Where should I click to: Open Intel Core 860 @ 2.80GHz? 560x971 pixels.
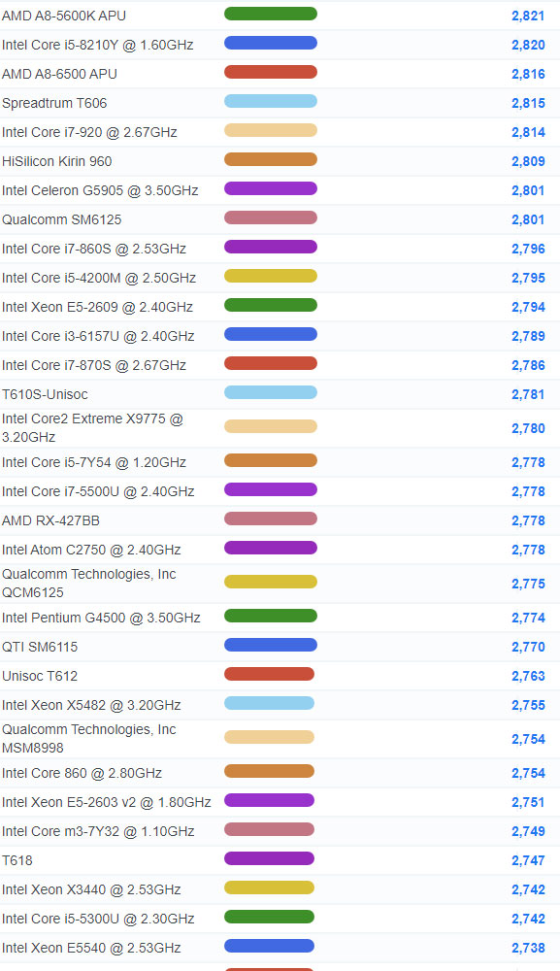point(82,773)
